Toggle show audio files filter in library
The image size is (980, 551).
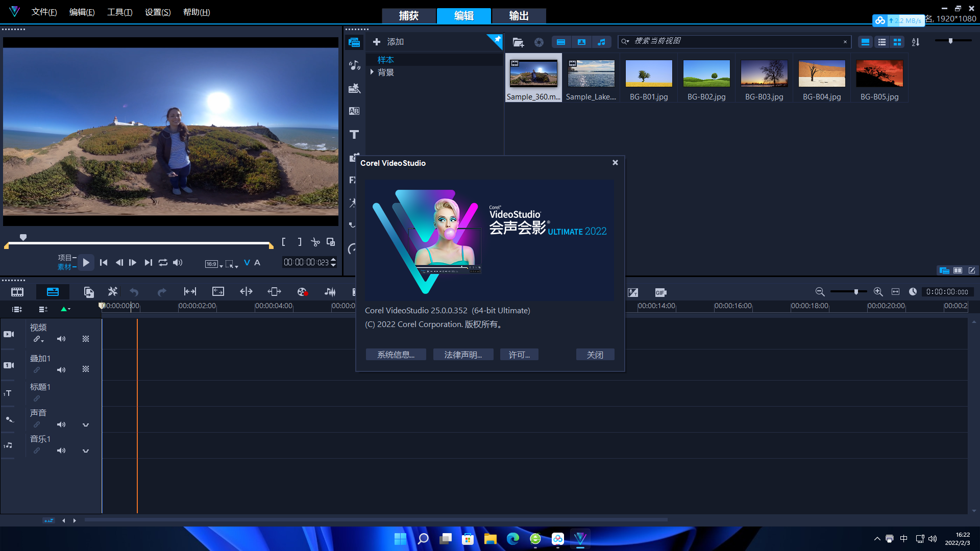[602, 42]
